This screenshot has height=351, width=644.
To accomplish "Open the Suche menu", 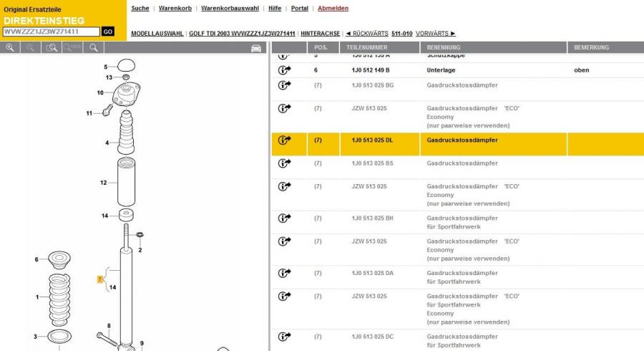I will [140, 9].
